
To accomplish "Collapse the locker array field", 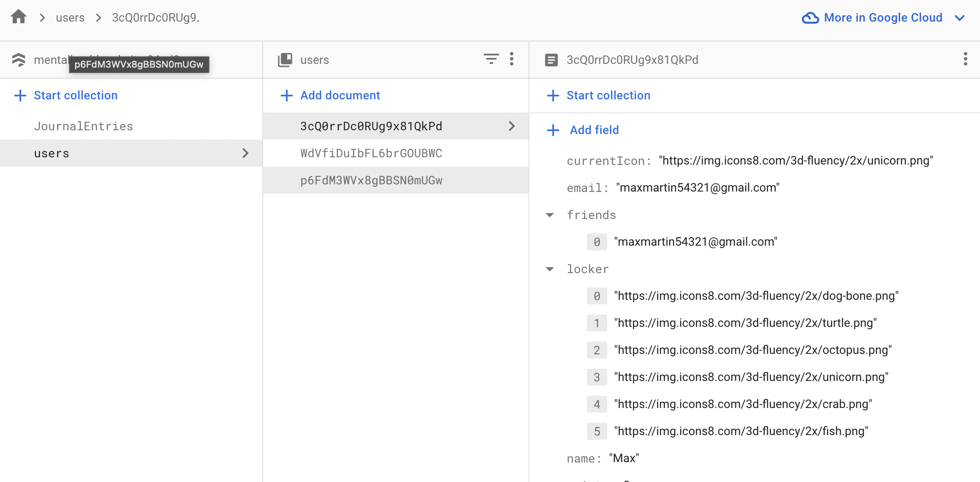I will tap(550, 269).
